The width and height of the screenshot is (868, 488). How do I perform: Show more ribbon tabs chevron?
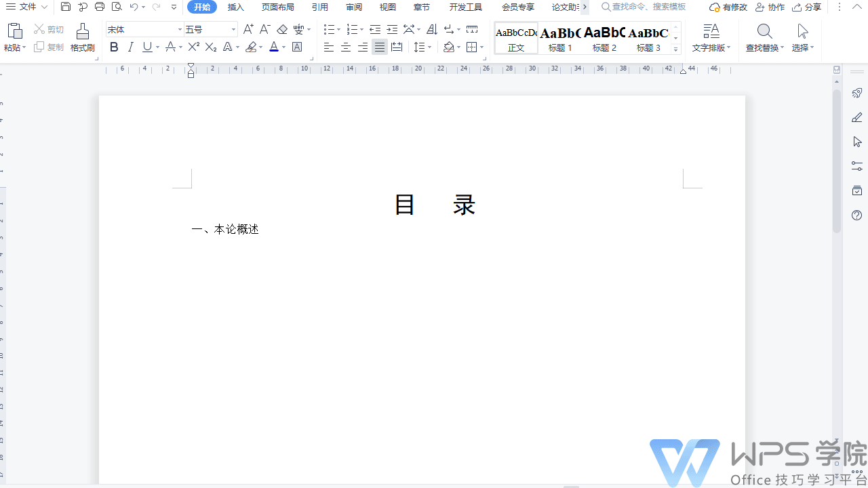(585, 7)
